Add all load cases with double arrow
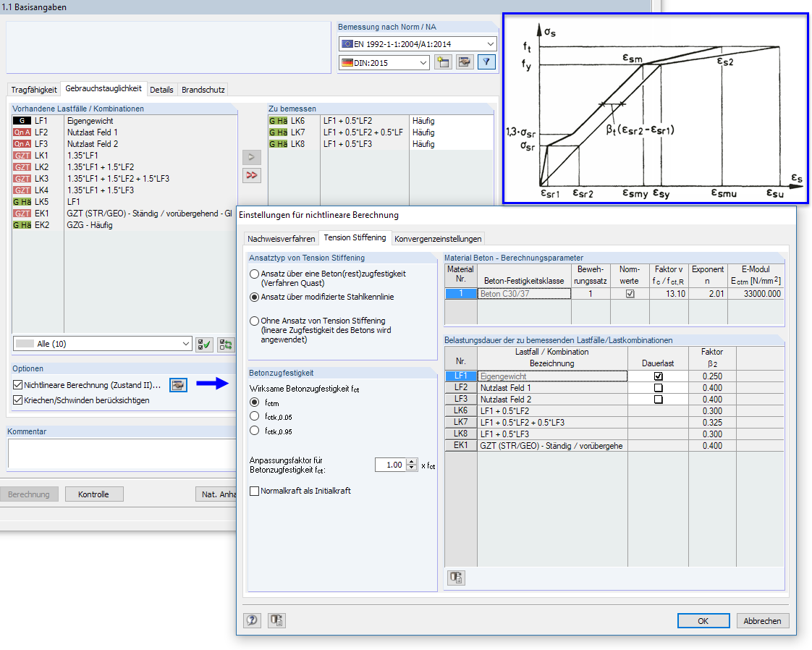Screen dimensions: 812x650 coord(252,175)
